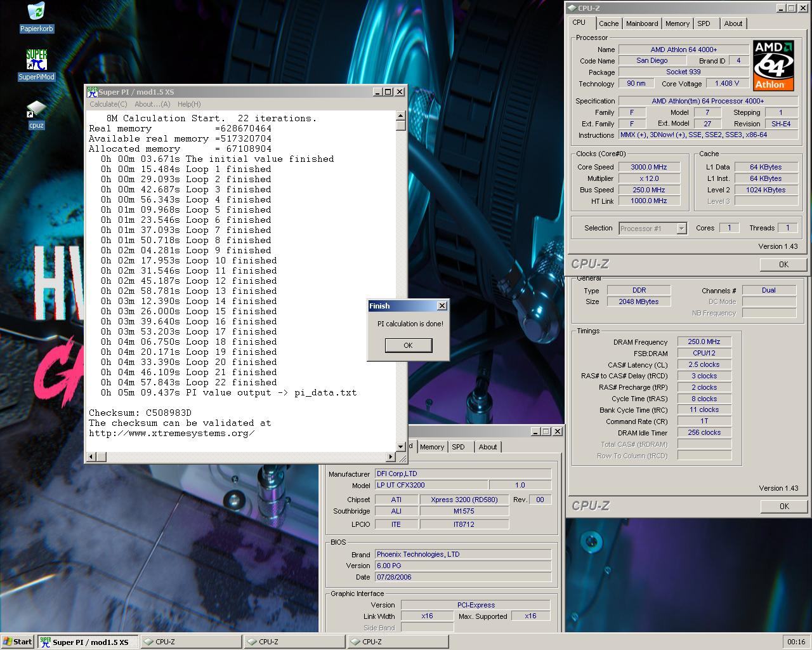
Task: Click the memory Size 2048 MBytes field
Action: tap(639, 302)
